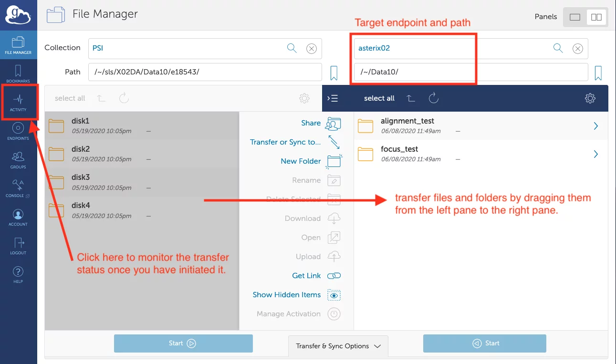
Task: Bookmark the right pane /~/Data10/ path
Action: 598,73
